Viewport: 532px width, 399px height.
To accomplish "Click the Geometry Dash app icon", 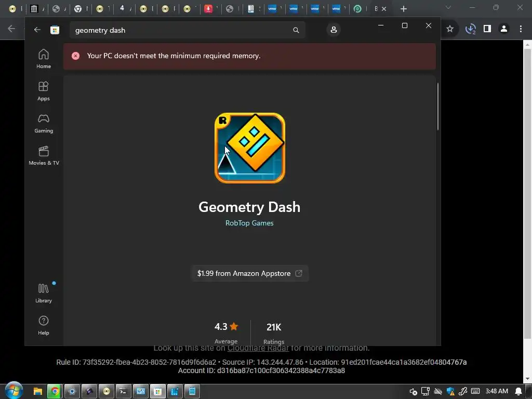I will tap(250, 148).
